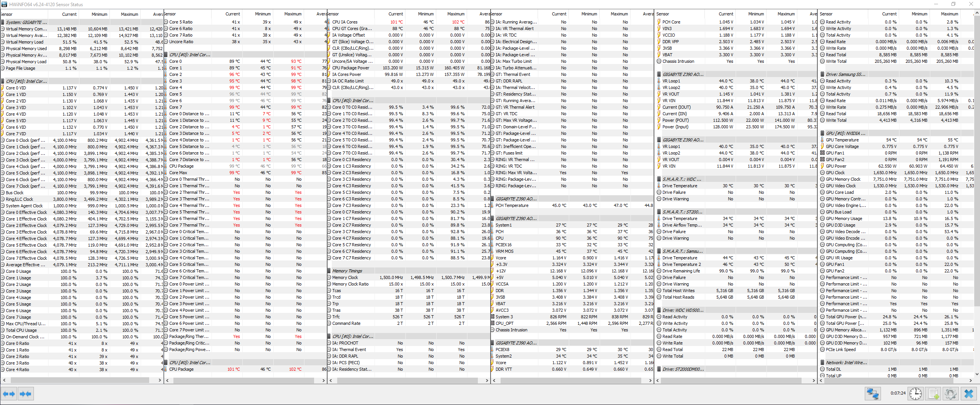Select the DDR VTT voltage row
980x405 pixels.
click(x=572, y=369)
